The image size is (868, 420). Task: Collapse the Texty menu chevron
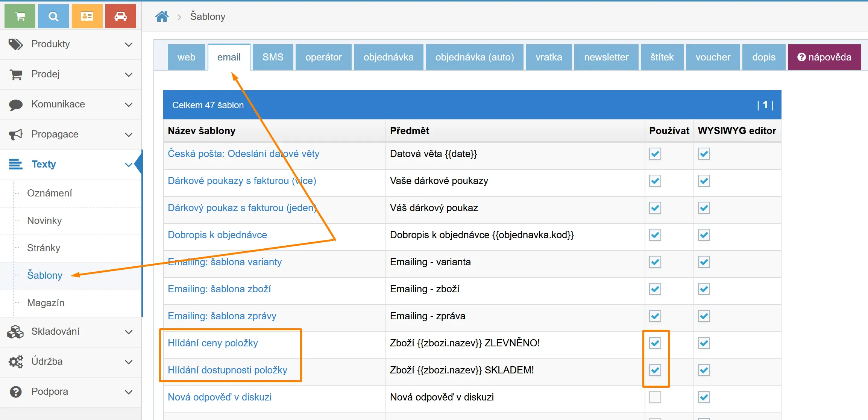(x=129, y=165)
